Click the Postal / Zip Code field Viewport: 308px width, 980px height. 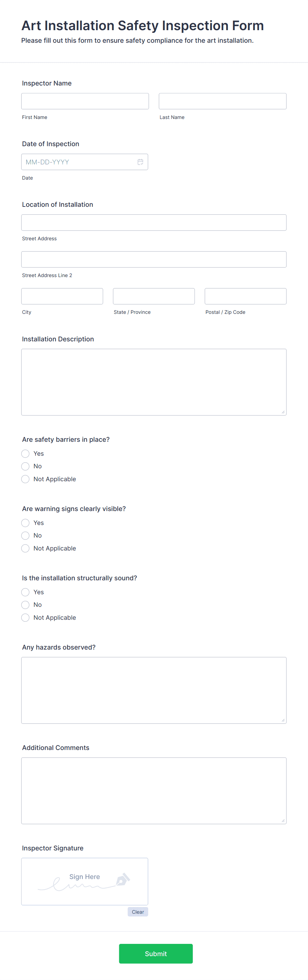click(246, 296)
